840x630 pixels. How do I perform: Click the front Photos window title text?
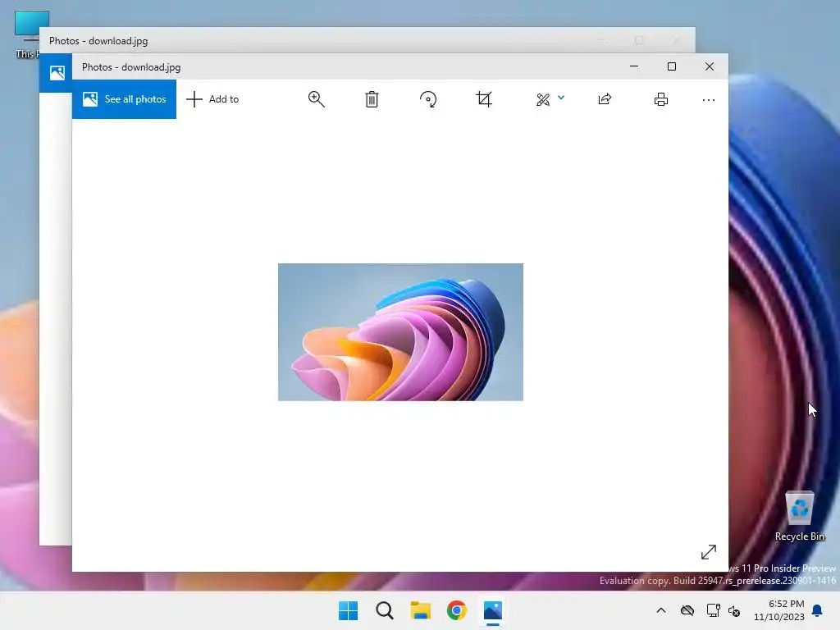[x=131, y=67]
